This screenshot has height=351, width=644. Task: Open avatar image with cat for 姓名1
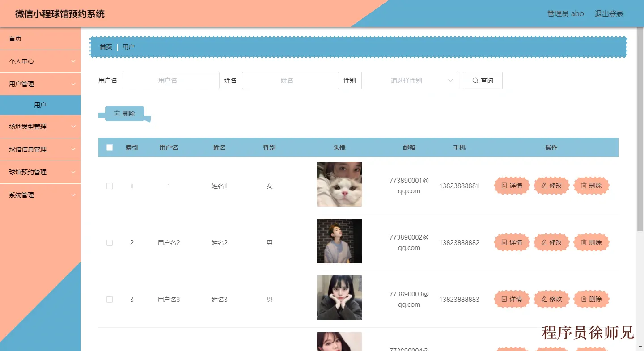(339, 184)
